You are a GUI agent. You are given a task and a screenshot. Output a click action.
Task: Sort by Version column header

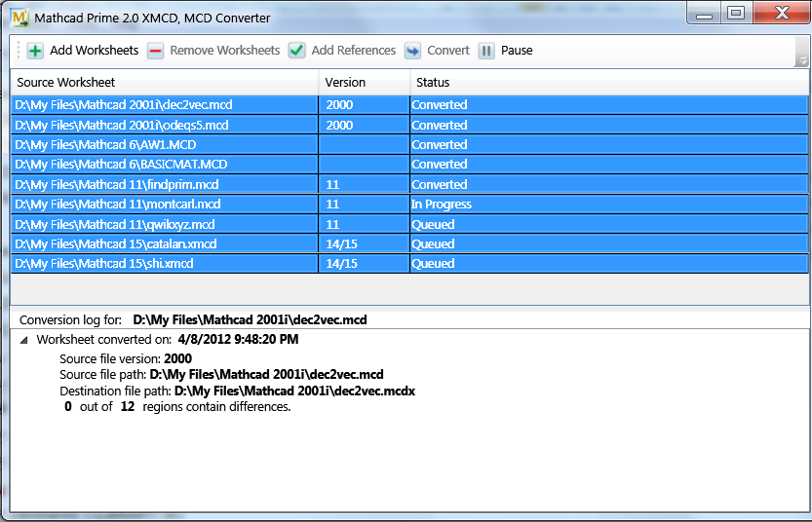pos(345,83)
